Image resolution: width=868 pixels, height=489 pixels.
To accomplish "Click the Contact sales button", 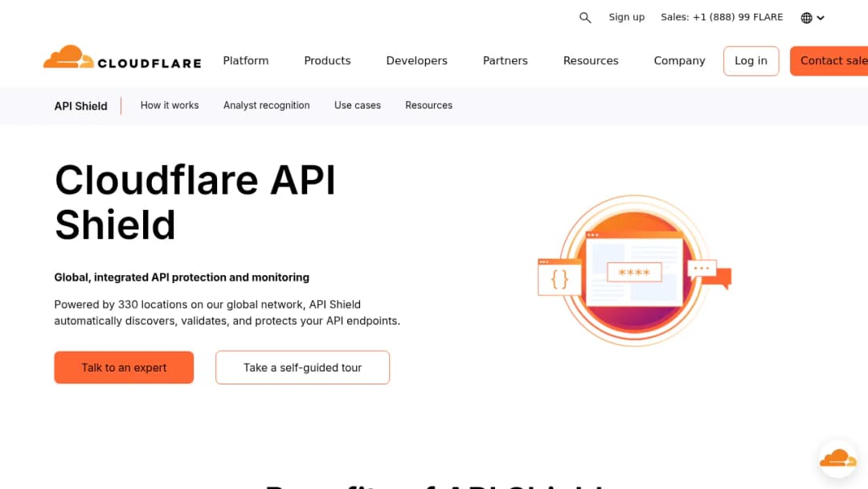I will click(x=829, y=61).
